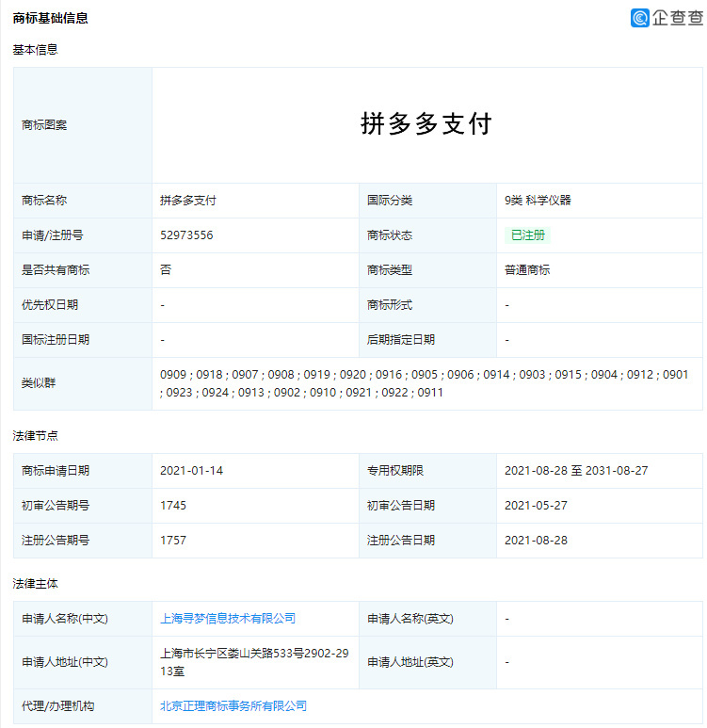
Task: Click the 基本信息 section title
Action: (35, 50)
